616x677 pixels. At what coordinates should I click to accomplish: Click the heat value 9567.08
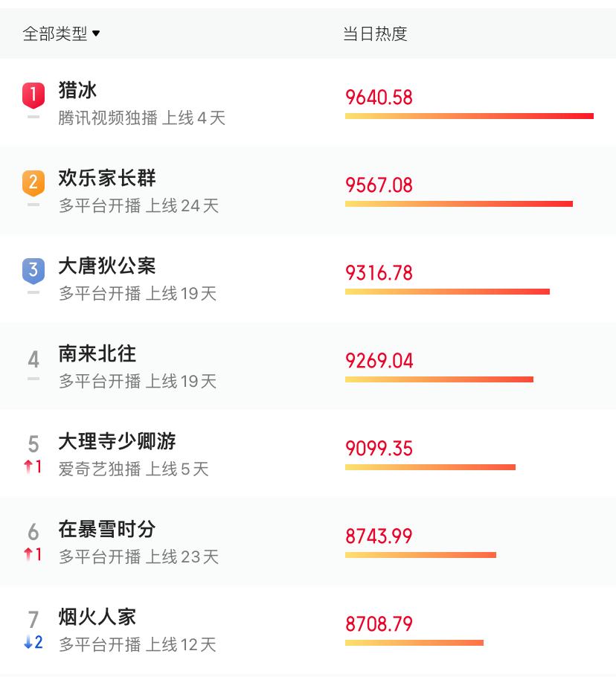[x=379, y=185]
